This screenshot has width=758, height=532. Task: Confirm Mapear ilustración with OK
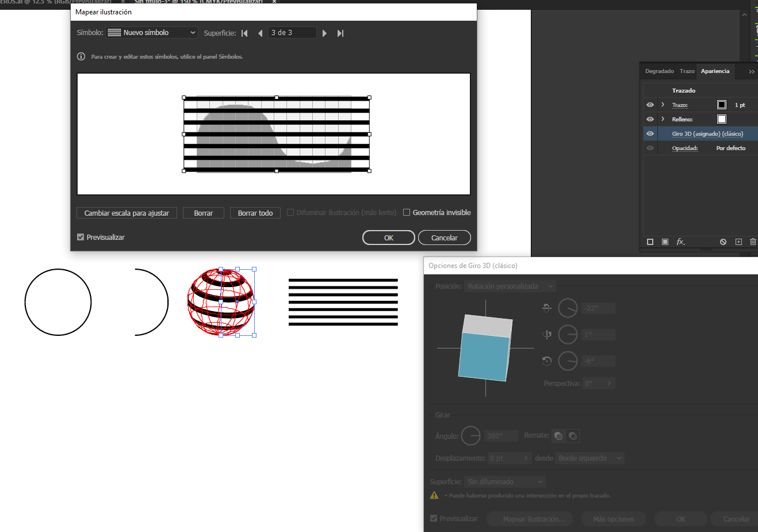click(x=389, y=238)
